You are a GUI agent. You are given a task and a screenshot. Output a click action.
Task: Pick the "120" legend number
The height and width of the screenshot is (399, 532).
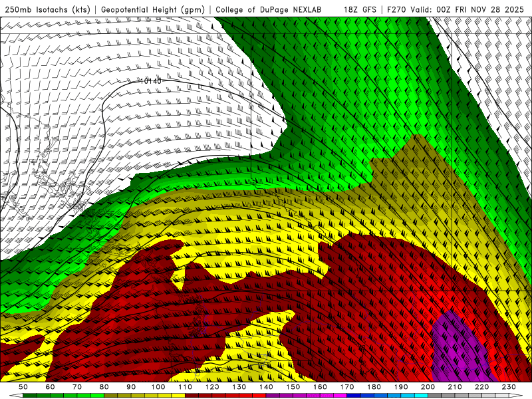(212, 387)
